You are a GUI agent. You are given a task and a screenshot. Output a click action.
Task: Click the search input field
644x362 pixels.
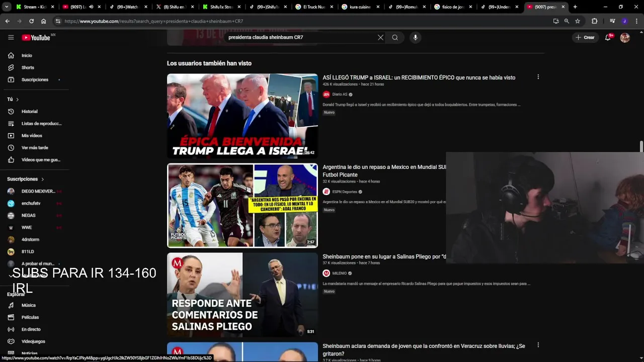301,37
